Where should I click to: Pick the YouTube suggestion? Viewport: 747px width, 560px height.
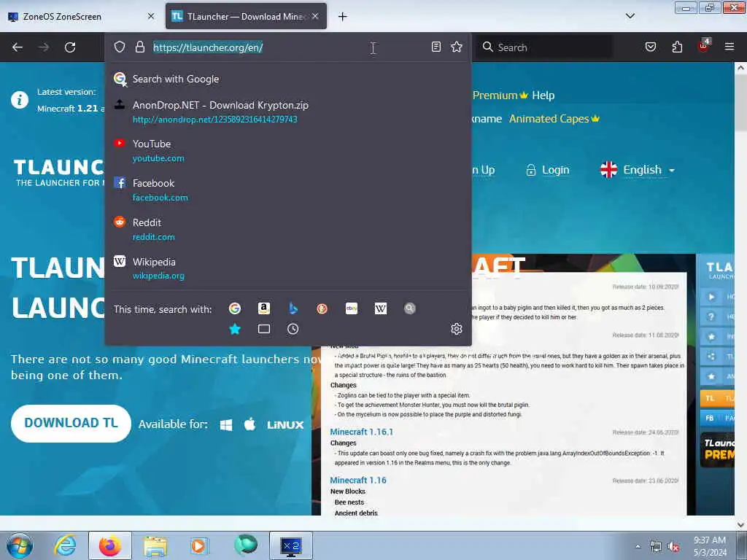pos(288,150)
